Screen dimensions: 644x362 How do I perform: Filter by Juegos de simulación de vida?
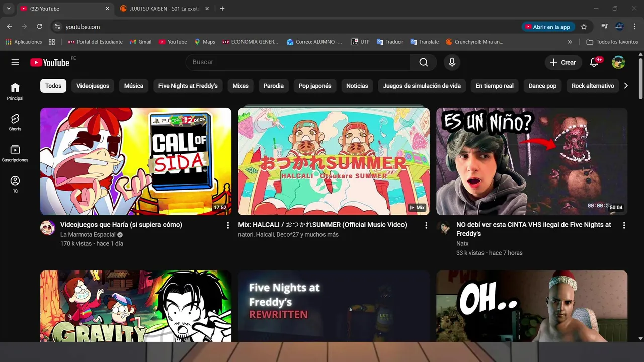tap(422, 86)
